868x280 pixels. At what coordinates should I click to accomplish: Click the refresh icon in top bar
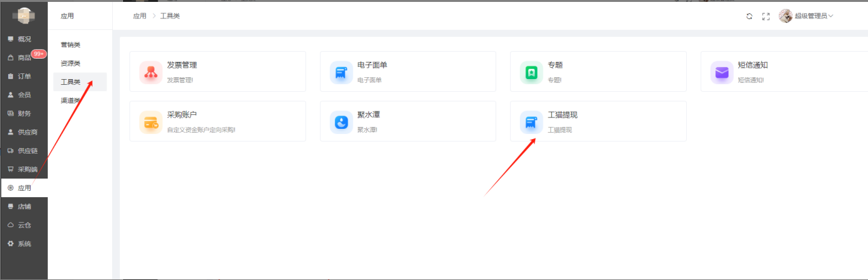coord(749,16)
